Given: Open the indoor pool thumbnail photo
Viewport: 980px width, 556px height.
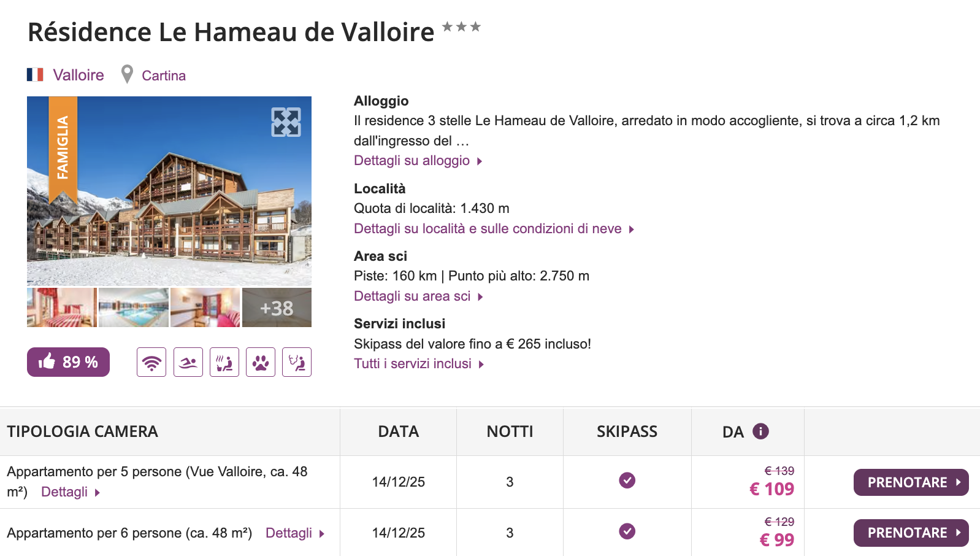Looking at the screenshot, I should (x=134, y=307).
